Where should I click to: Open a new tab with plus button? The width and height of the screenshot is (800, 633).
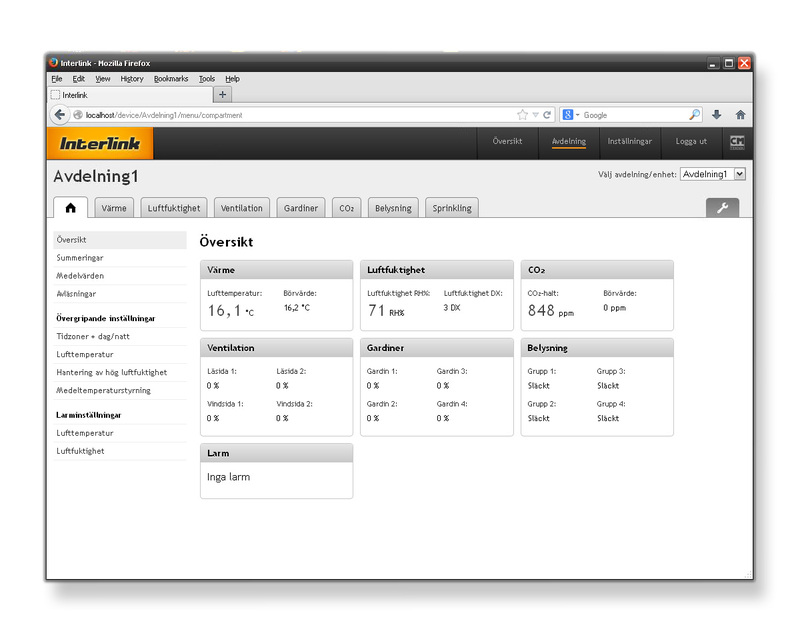(222, 94)
